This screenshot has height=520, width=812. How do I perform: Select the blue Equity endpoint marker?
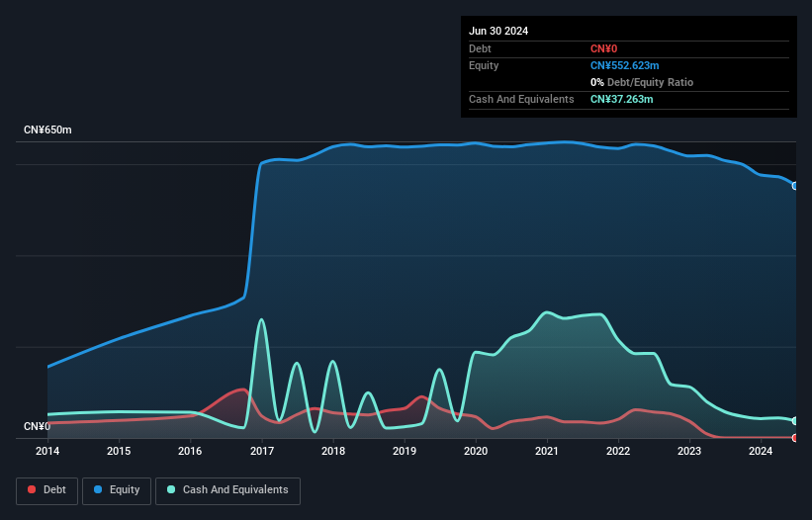pos(795,186)
